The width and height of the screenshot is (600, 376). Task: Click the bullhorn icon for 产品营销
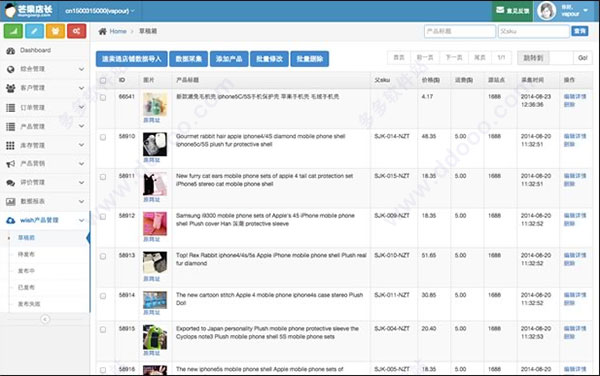click(10, 164)
